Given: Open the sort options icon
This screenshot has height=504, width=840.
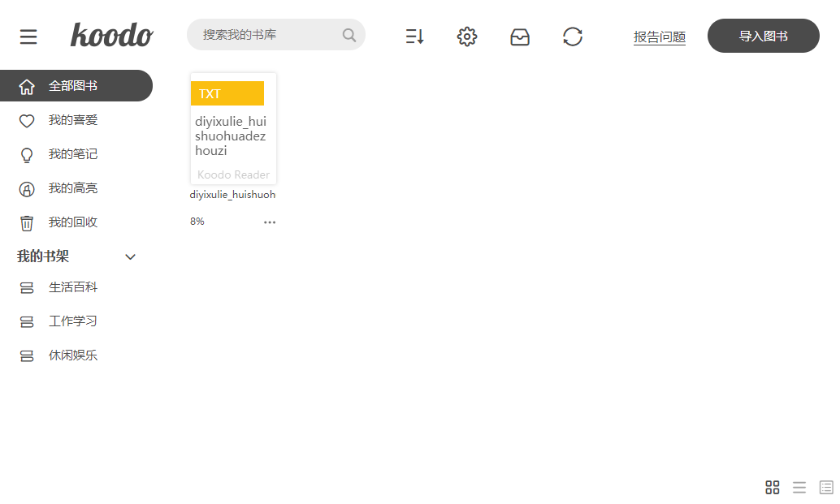Looking at the screenshot, I should coord(414,36).
